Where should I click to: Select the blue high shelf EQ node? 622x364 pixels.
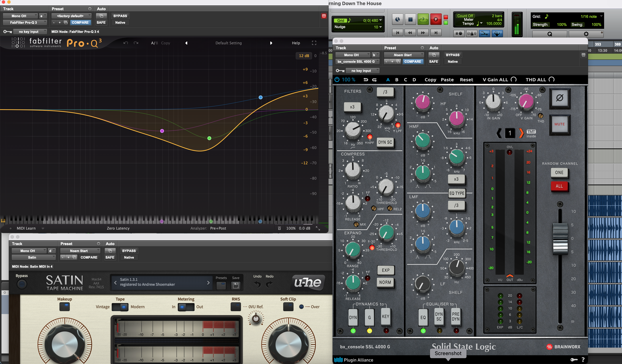[x=260, y=97]
